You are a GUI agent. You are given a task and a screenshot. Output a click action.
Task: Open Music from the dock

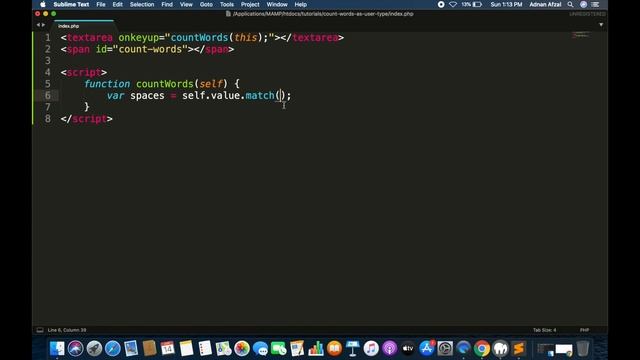371,349
